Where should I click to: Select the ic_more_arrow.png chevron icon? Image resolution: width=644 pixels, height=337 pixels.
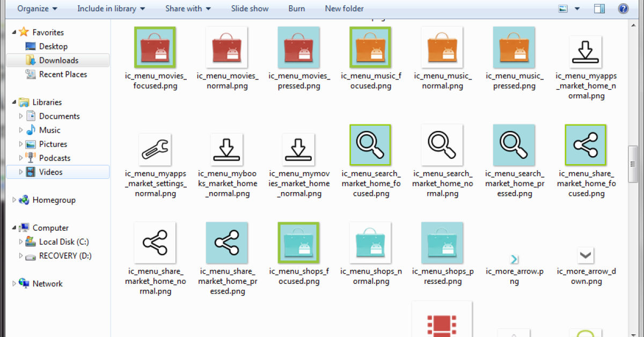[514, 259]
